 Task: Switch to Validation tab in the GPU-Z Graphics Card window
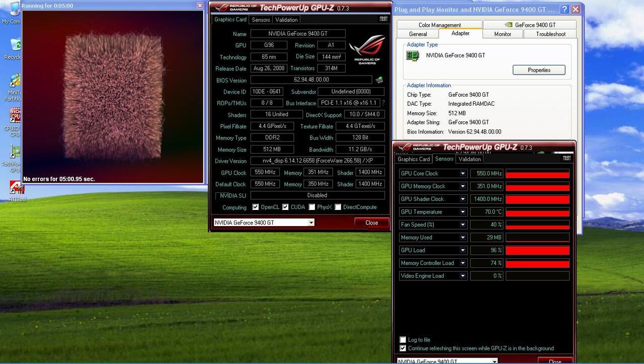click(286, 20)
